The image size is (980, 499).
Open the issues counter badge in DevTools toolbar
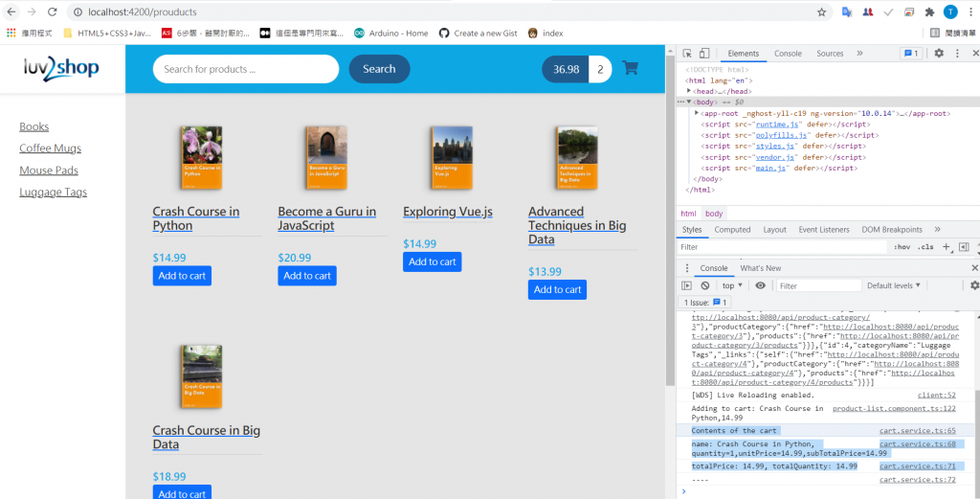point(910,53)
